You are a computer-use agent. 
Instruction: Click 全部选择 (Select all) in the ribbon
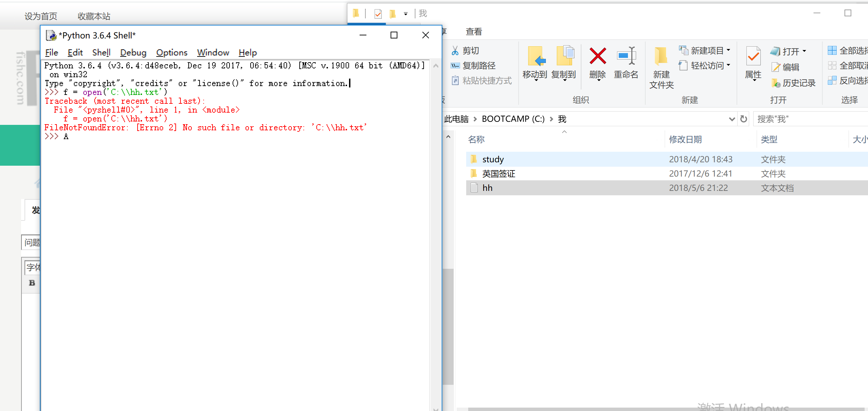(848, 50)
